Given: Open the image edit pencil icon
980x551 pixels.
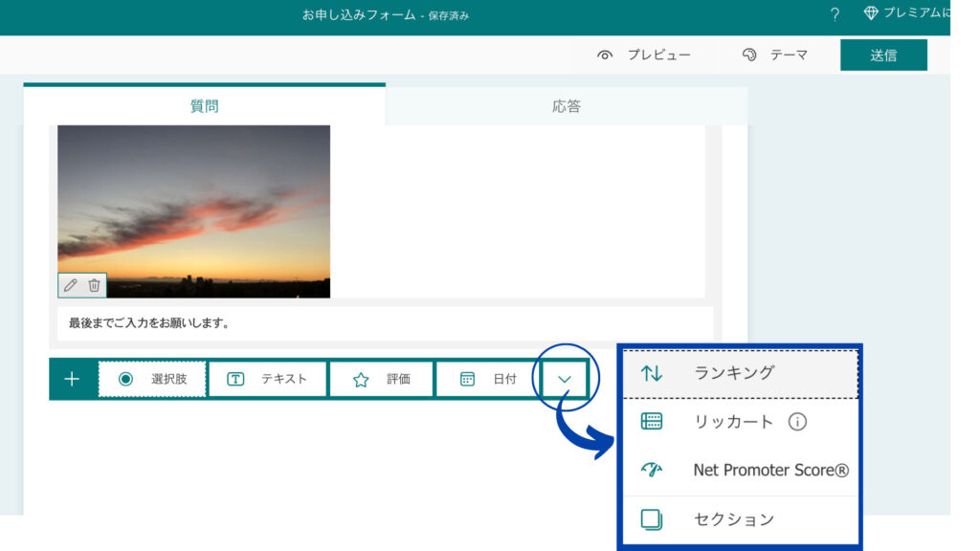Looking at the screenshot, I should 69,284.
